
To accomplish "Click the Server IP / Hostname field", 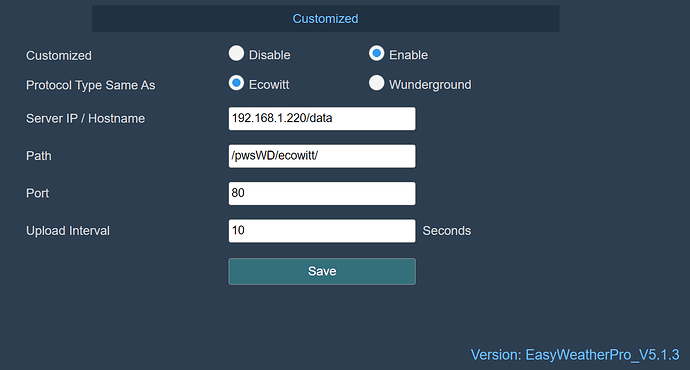I will click(x=322, y=118).
